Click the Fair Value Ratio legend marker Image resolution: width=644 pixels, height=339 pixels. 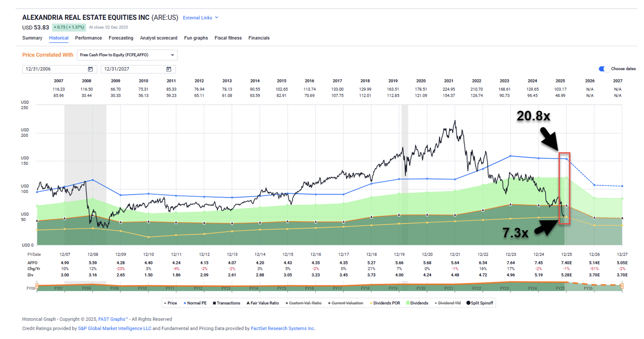click(248, 303)
